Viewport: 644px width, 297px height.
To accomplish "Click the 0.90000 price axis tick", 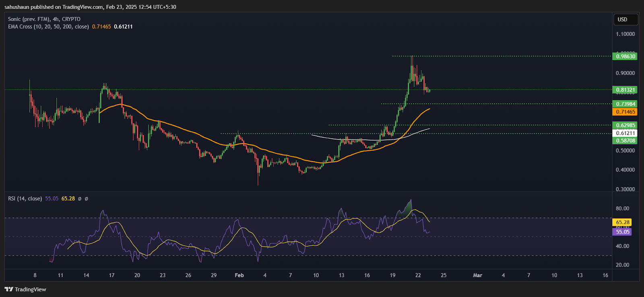I will coord(625,73).
